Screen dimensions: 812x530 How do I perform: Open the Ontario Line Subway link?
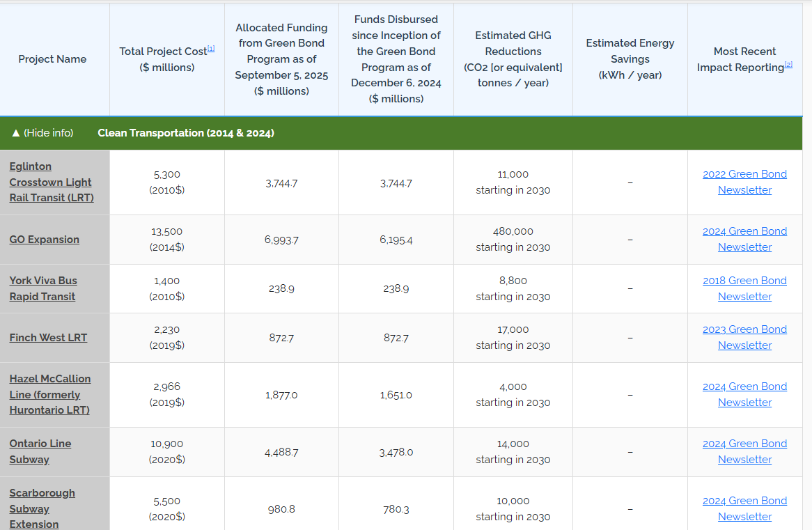[x=40, y=451]
